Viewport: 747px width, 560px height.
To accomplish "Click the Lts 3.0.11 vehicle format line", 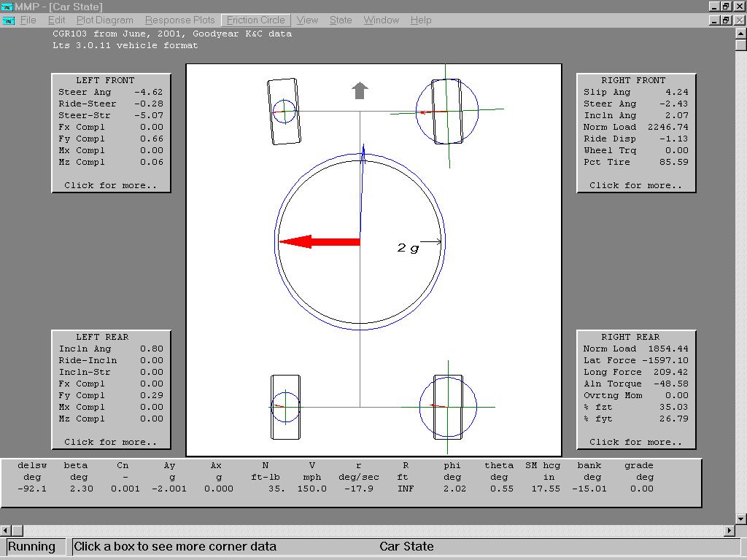I will [125, 45].
